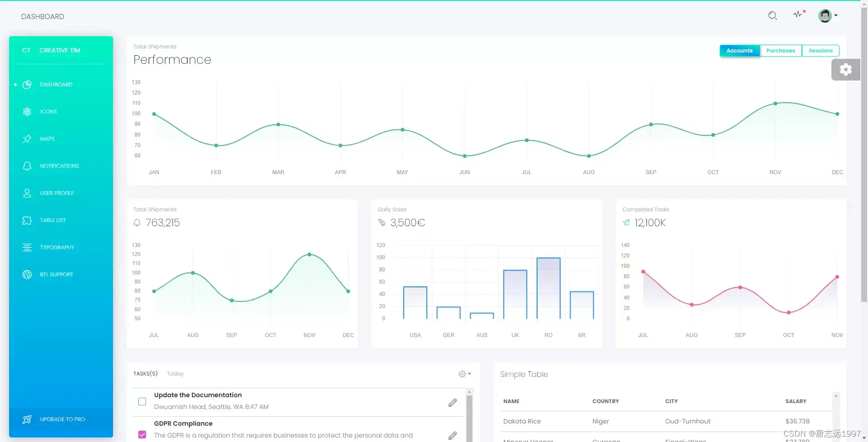Click the OCT point in Completed Tasks chart

788,313
